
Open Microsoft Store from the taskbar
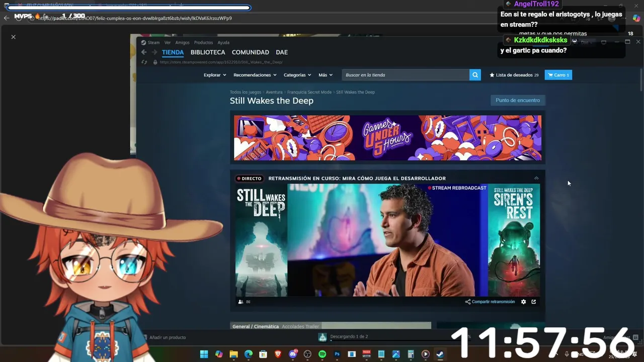(263, 354)
